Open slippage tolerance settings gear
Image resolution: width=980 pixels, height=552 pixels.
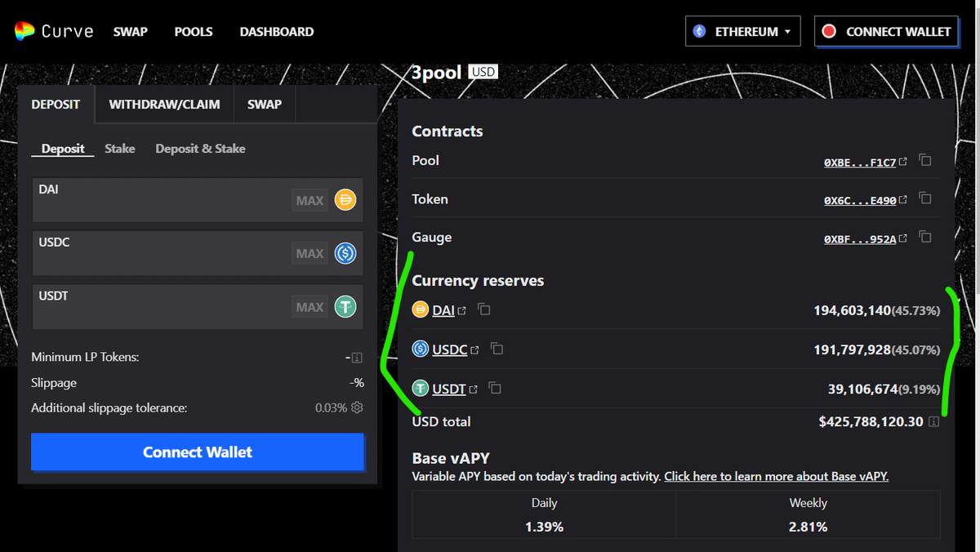click(357, 407)
